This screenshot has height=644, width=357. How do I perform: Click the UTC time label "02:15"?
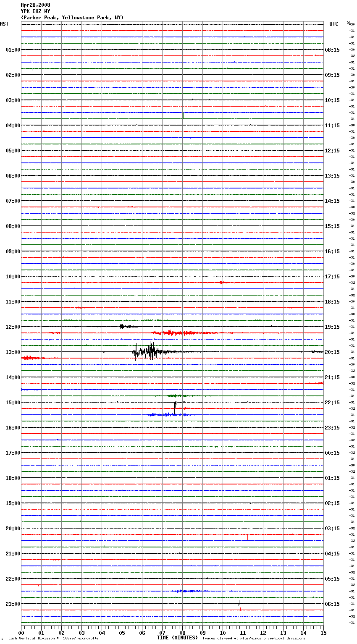[332, 503]
